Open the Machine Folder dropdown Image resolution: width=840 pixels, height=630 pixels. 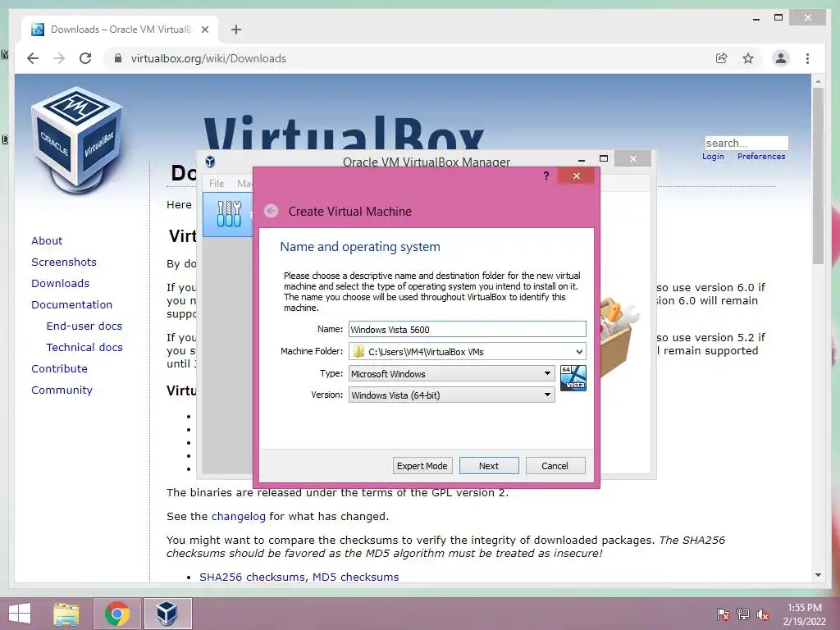[x=579, y=352]
